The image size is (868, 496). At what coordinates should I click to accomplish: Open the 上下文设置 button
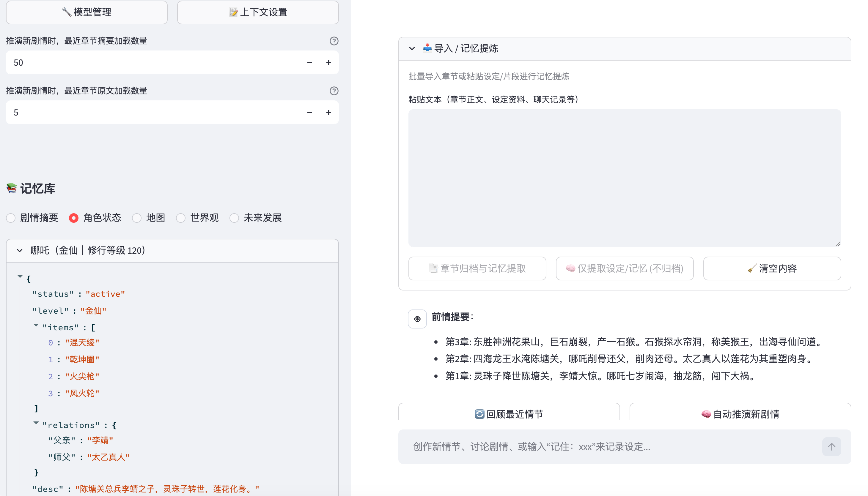pyautogui.click(x=258, y=12)
